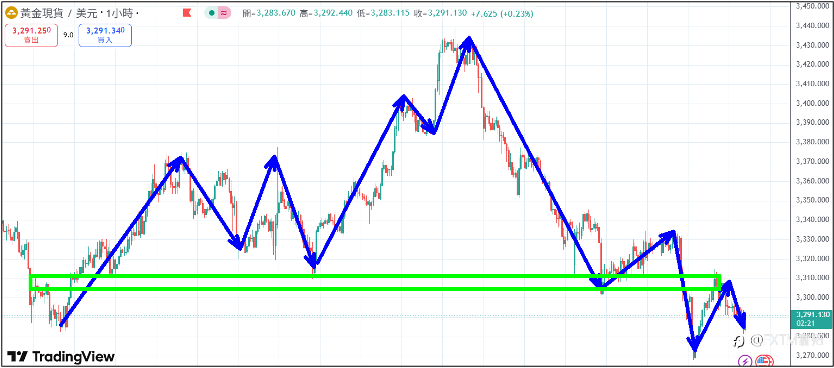Click the 3,320.000 price scale label
Image resolution: width=834 pixels, height=368 pixels.
point(812,259)
